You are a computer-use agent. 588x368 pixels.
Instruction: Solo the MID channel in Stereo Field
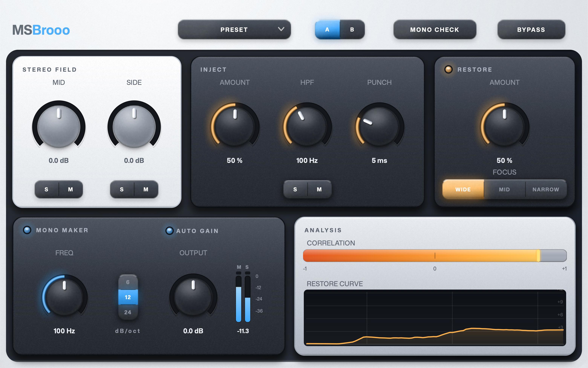pos(47,189)
